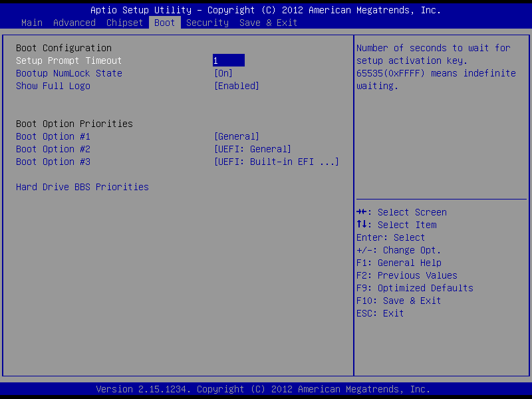Select the Boot Option #1 label
The width and height of the screenshot is (532, 399).
coord(53,136)
